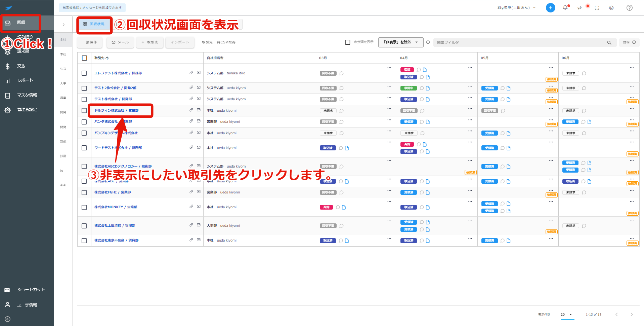Click mail icon for ドルフィン株式会社 row

[199, 110]
